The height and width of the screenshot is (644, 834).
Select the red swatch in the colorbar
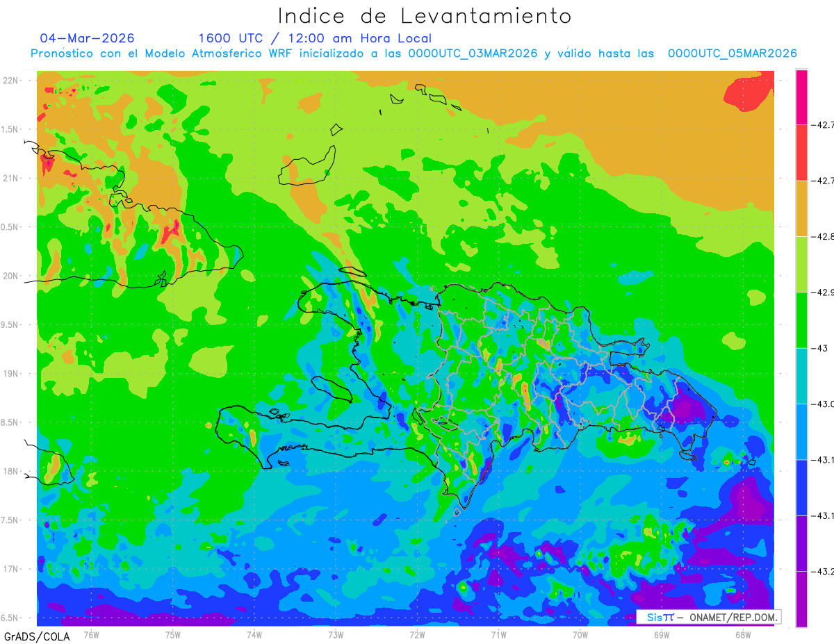[x=802, y=153]
